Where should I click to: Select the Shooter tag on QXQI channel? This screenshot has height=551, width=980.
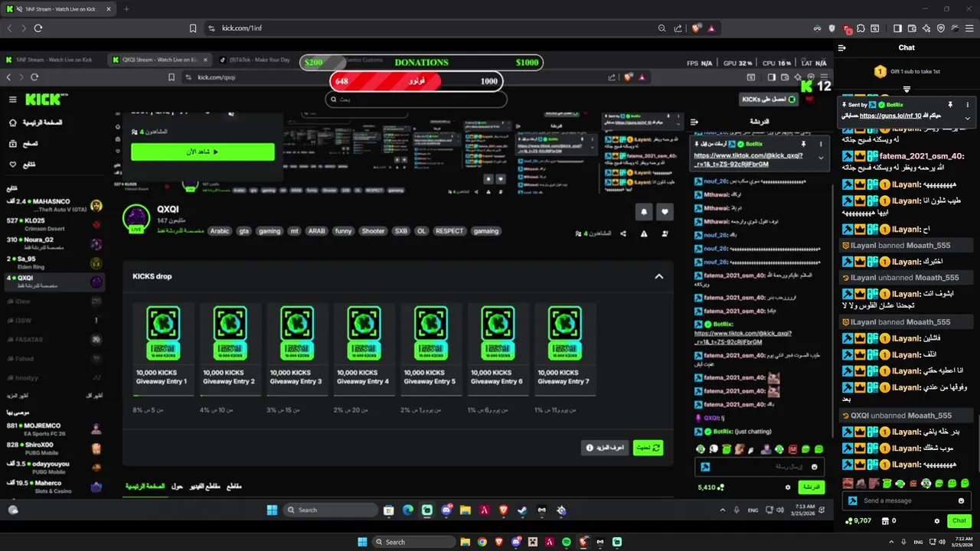point(373,231)
